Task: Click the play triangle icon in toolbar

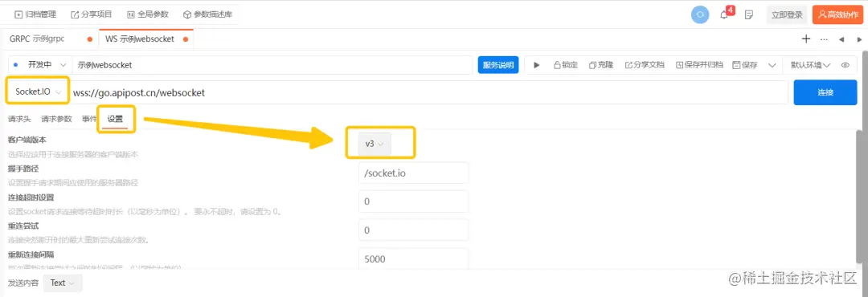Action: click(x=536, y=65)
